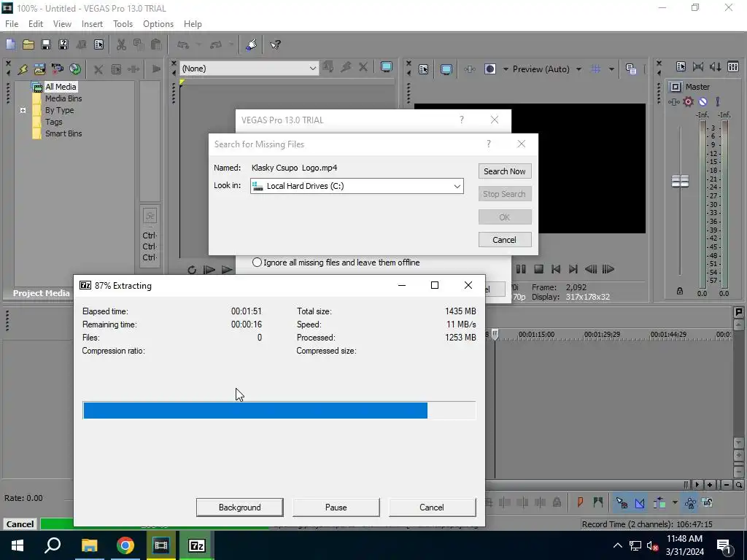Screen dimensions: 747x560
Task: Toggle the Master fader lock icon
Action: click(x=680, y=291)
